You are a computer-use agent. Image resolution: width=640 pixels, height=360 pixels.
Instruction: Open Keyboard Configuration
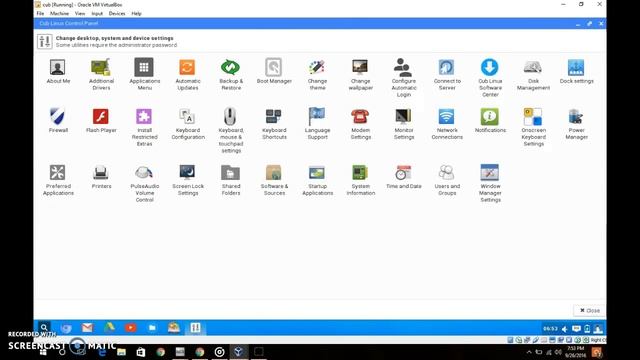pyautogui.click(x=187, y=124)
